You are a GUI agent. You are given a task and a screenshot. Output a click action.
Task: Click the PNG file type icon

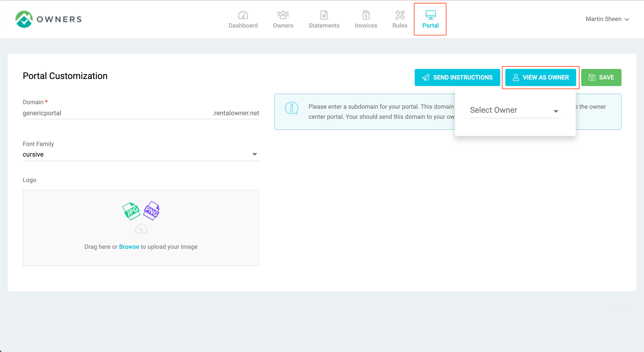coord(152,211)
